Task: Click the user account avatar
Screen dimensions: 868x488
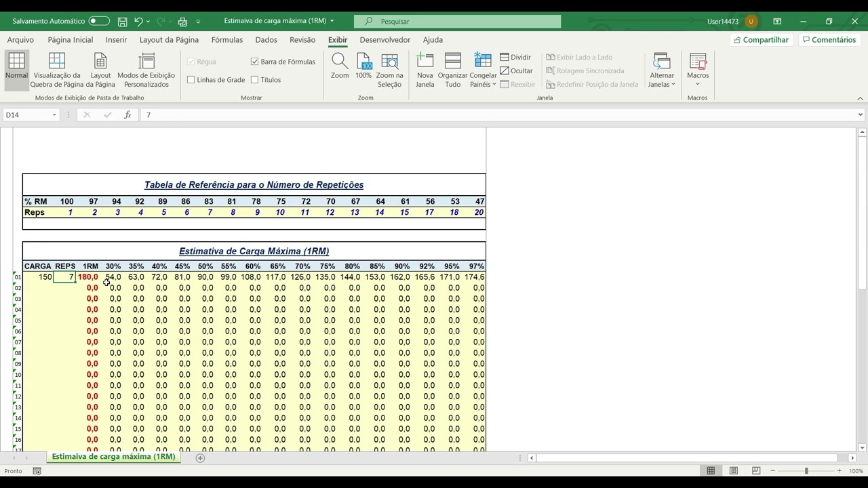Action: tap(751, 22)
